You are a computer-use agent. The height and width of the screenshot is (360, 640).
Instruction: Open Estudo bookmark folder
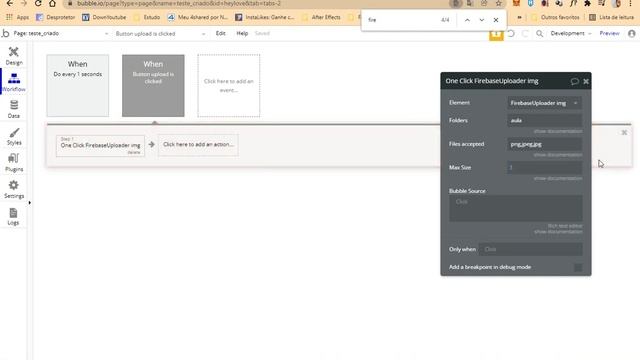click(x=147, y=17)
